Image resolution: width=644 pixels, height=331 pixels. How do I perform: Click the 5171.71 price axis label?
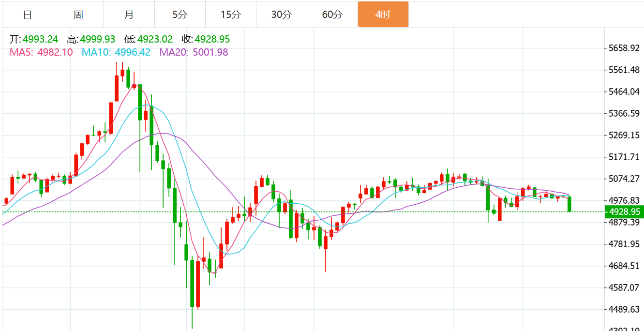click(x=625, y=157)
